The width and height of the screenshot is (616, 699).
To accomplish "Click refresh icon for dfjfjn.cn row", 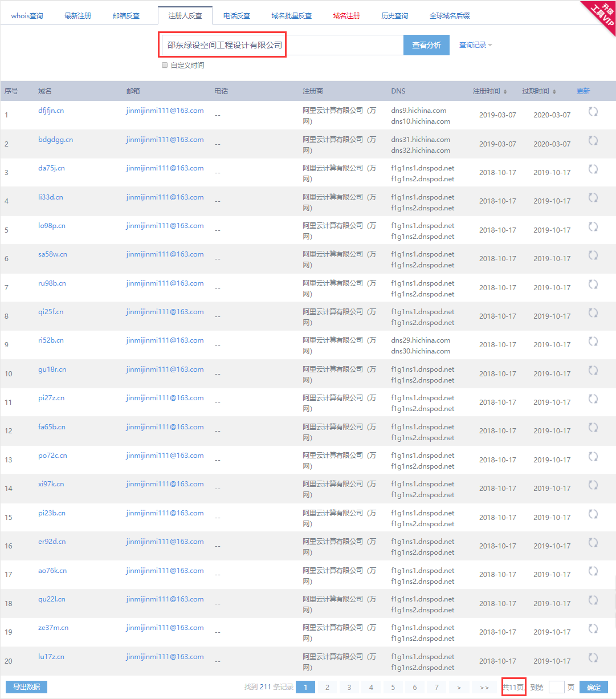I will 593,112.
